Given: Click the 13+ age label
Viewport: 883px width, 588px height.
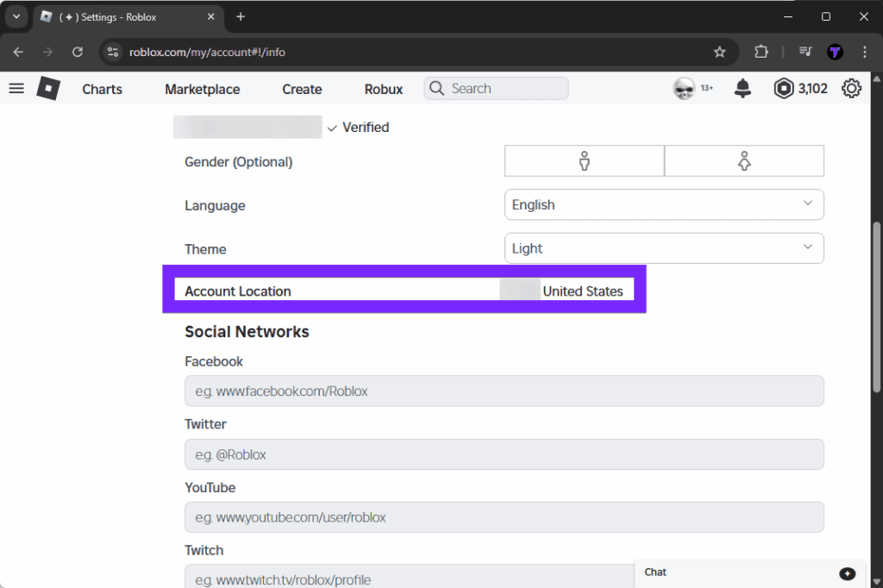Looking at the screenshot, I should point(707,88).
